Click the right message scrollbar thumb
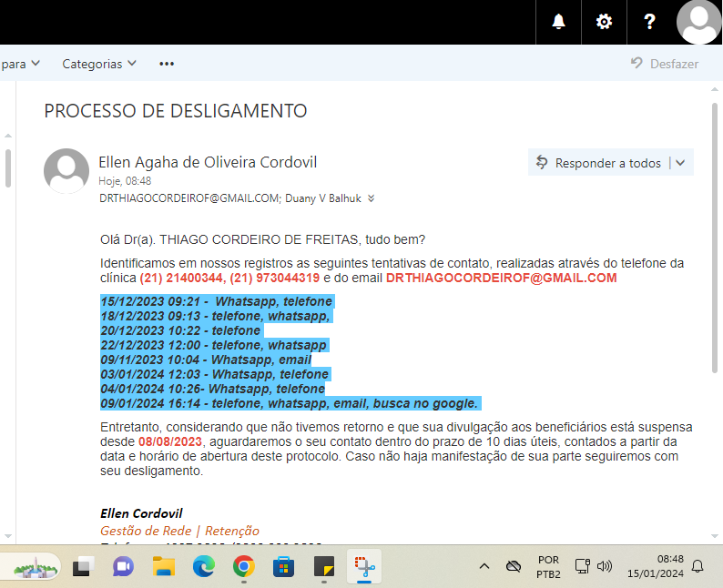 coord(714,238)
